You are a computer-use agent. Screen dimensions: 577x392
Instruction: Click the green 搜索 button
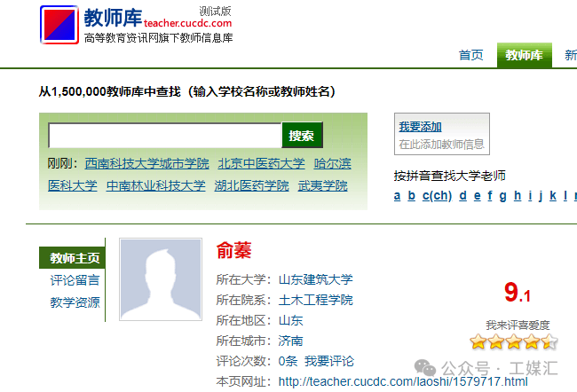click(302, 136)
